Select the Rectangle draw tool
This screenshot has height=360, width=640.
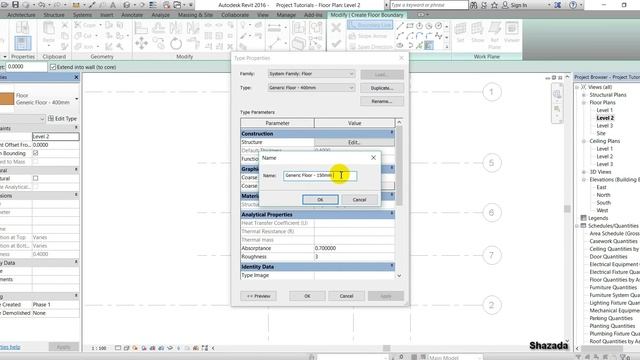tap(410, 26)
